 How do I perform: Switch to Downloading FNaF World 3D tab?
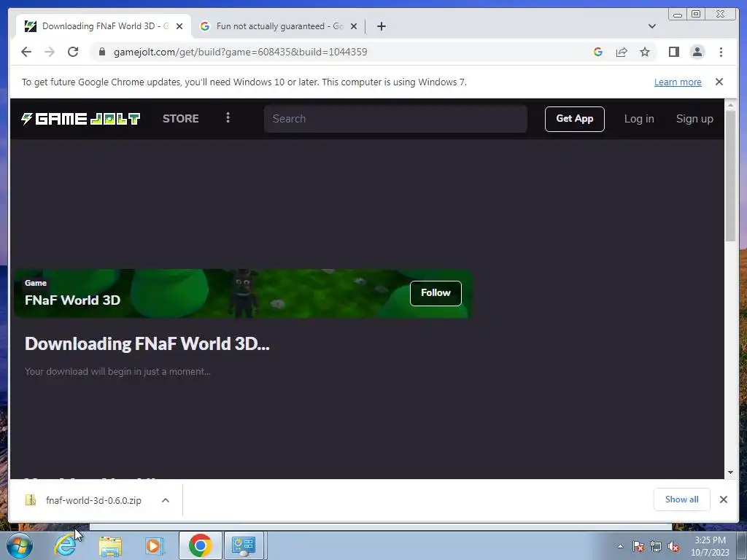tap(104, 26)
